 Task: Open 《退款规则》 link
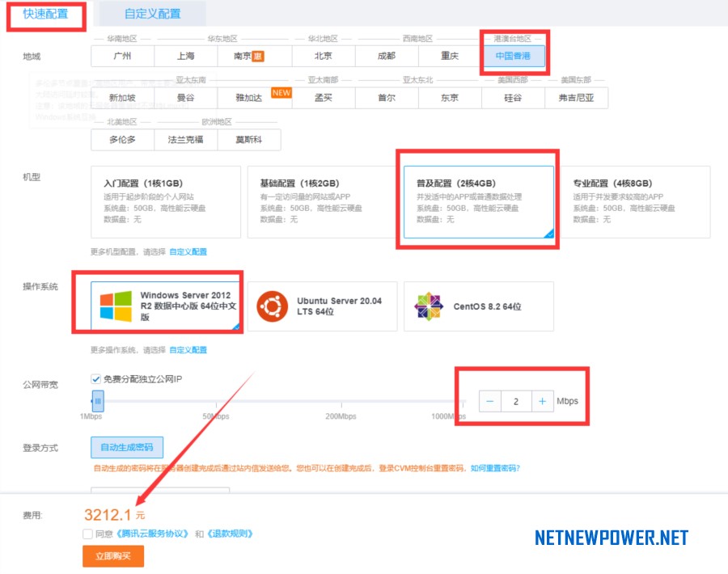click(x=230, y=534)
